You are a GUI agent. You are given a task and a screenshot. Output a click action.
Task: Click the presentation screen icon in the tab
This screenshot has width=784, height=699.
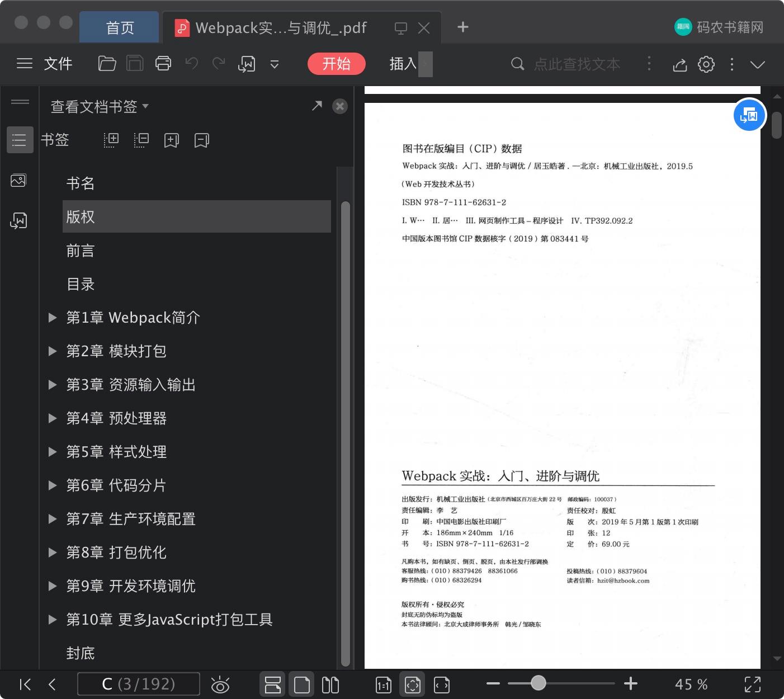pyautogui.click(x=401, y=28)
